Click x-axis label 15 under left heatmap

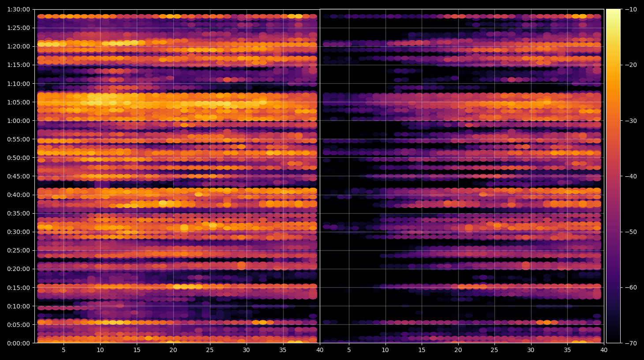coord(137,350)
